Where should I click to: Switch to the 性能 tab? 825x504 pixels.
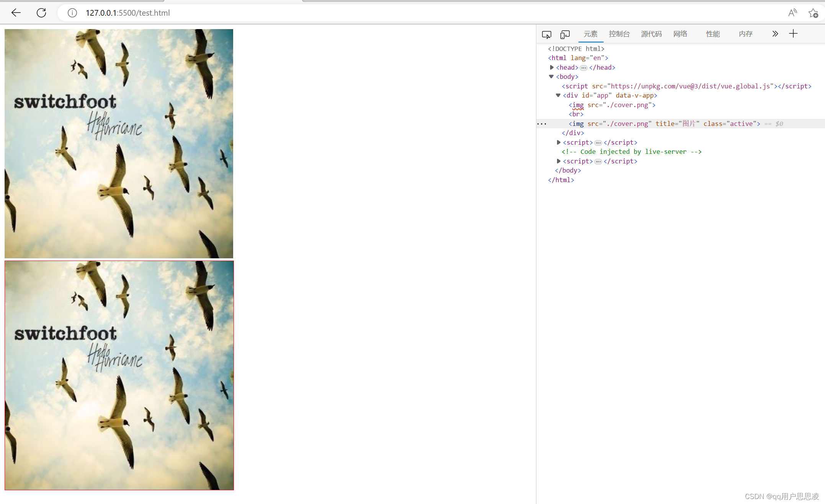tap(713, 34)
